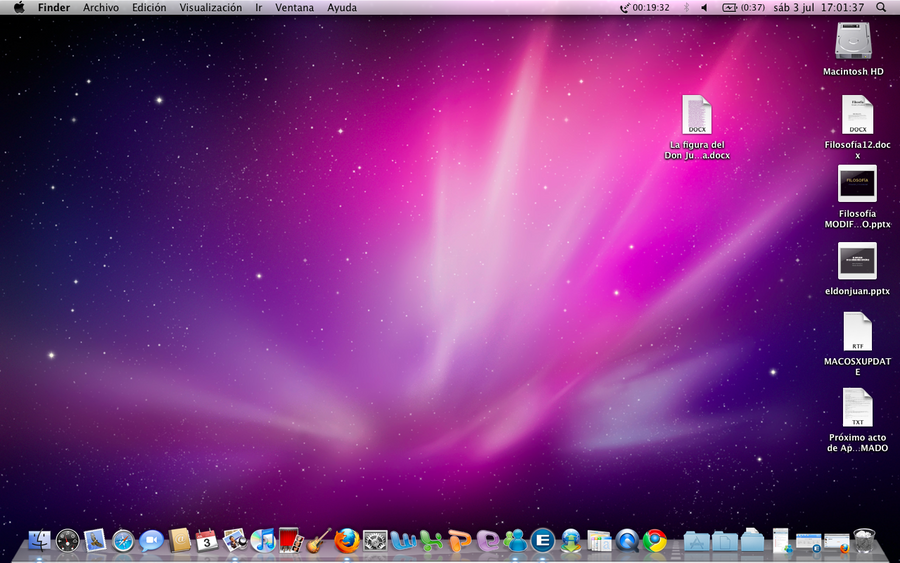Viewport: 900px width, 563px height.
Task: Open the Documents folder stack in Dock
Action: 724,541
